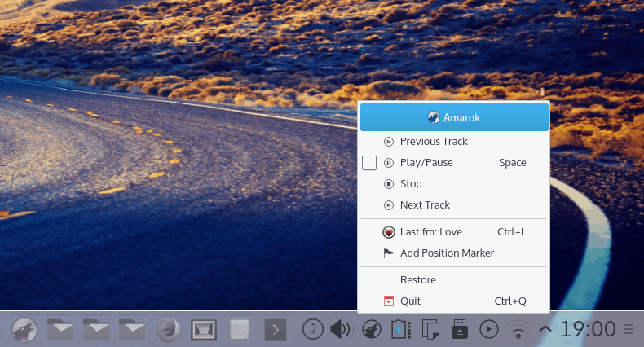Click the Amarok wolf tray icon
This screenshot has height=347, width=644.
click(372, 329)
